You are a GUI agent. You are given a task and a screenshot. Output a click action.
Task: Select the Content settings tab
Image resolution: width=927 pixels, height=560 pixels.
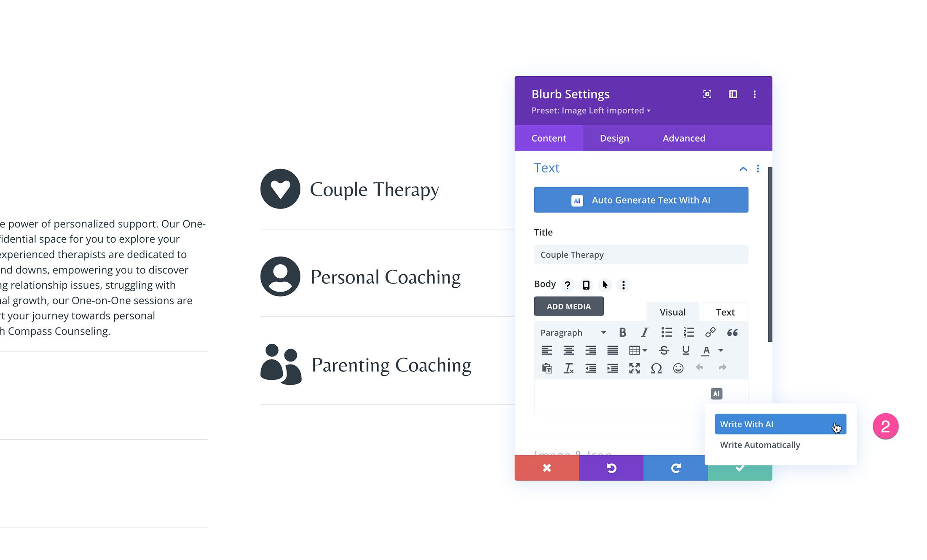(548, 138)
